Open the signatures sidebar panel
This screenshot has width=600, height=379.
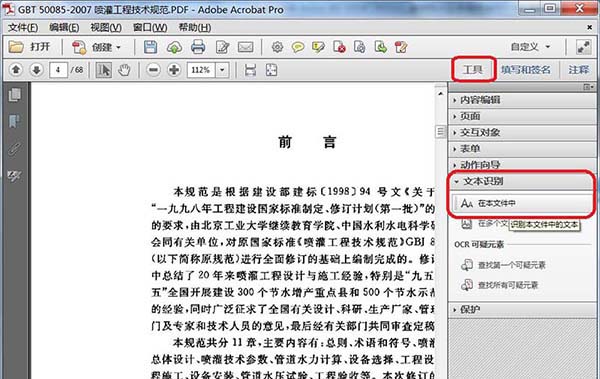point(15,176)
